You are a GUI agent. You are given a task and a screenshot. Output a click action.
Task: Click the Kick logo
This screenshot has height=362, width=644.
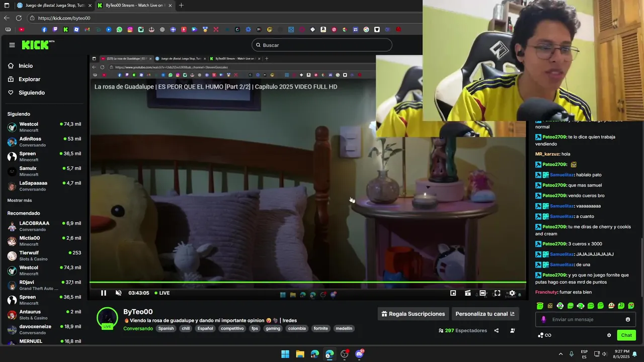pos(38,45)
